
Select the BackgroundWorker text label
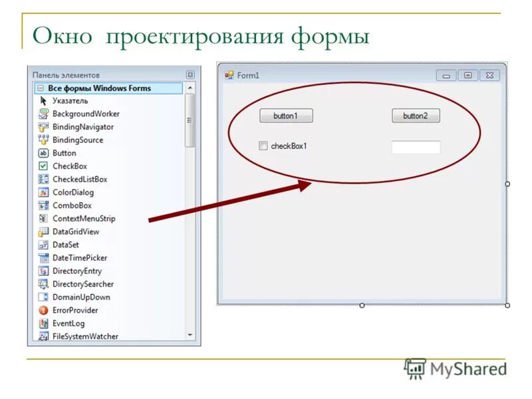tap(86, 114)
